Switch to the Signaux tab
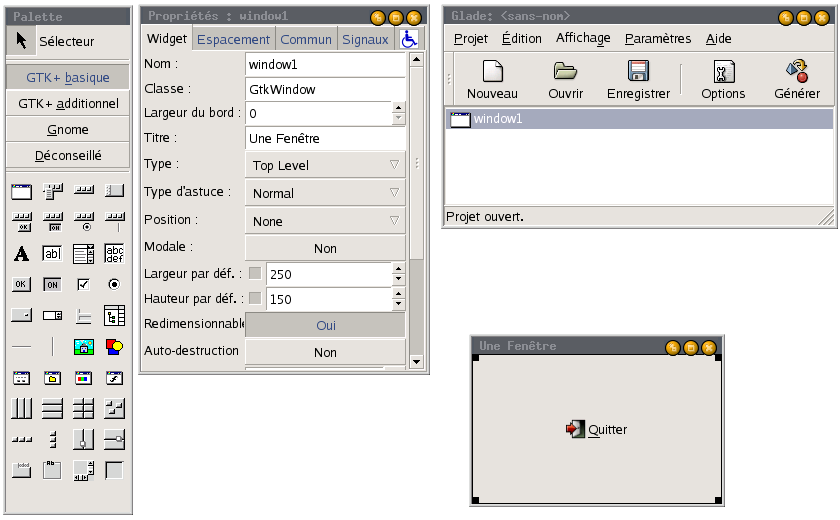Screen dimensions: 840x520 pos(365,40)
